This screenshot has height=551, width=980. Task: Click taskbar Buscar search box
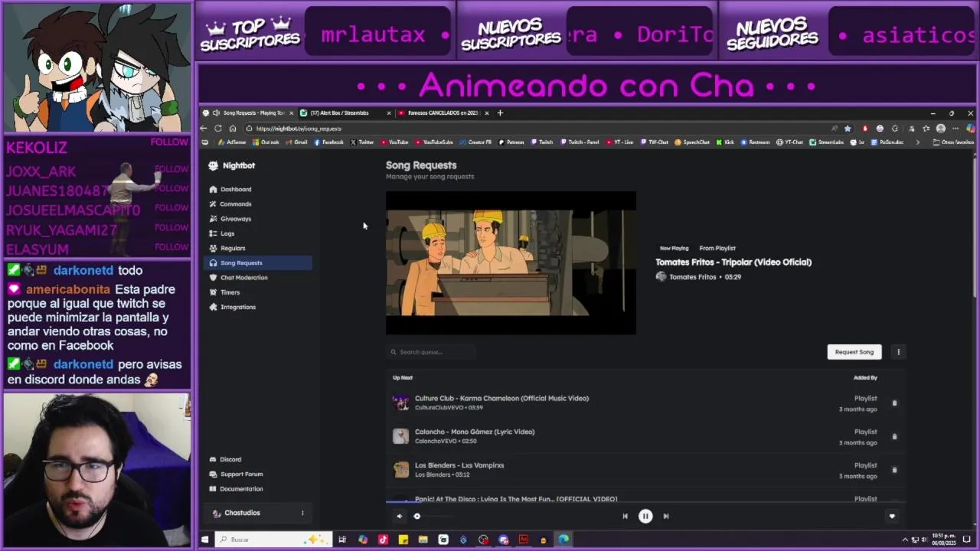pos(273,540)
